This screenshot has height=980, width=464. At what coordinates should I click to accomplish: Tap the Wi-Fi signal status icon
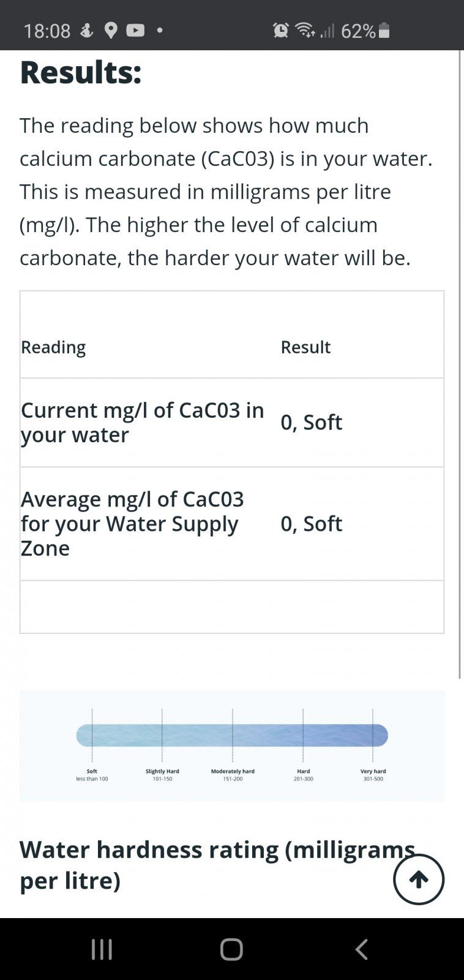click(x=305, y=29)
